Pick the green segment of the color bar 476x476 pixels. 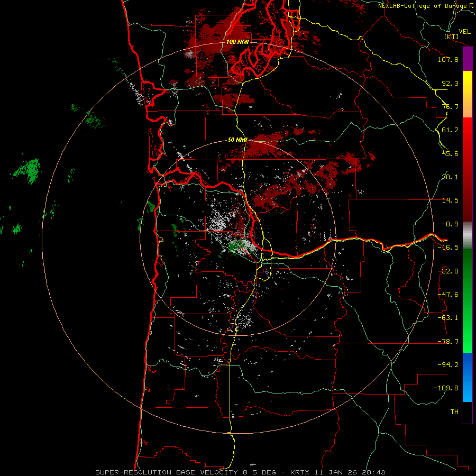pyautogui.click(x=467, y=300)
